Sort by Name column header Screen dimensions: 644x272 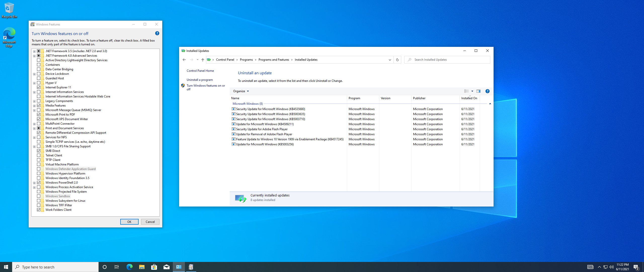coord(288,98)
